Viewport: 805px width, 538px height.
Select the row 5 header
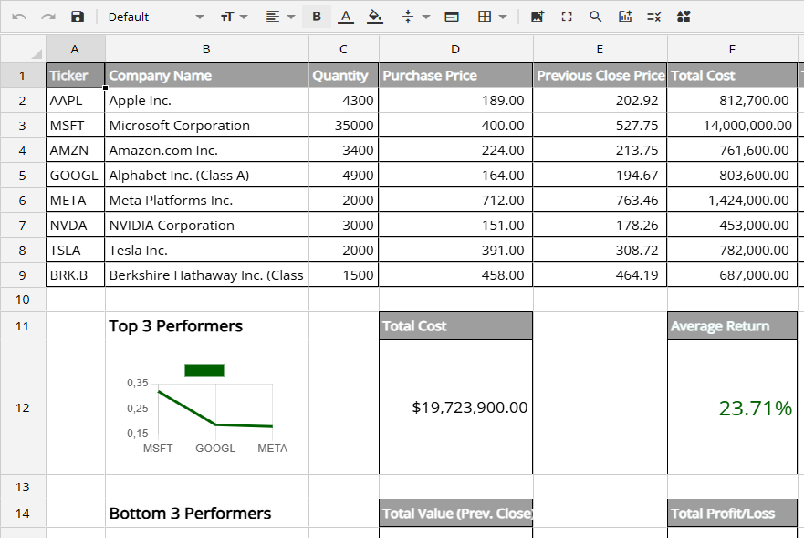point(22,175)
